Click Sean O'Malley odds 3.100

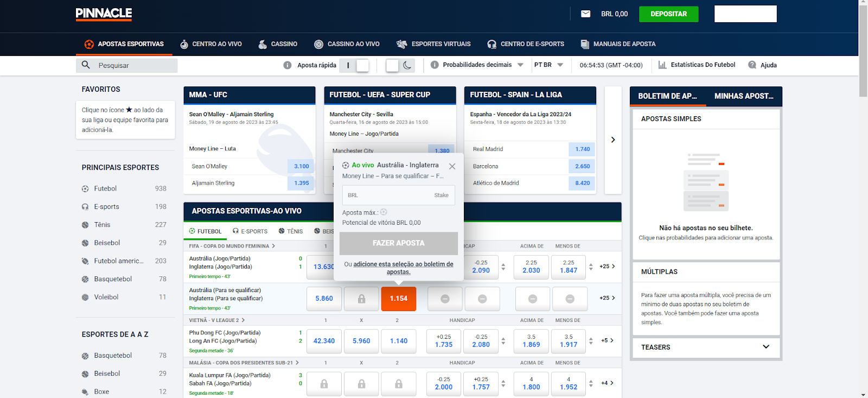301,167
